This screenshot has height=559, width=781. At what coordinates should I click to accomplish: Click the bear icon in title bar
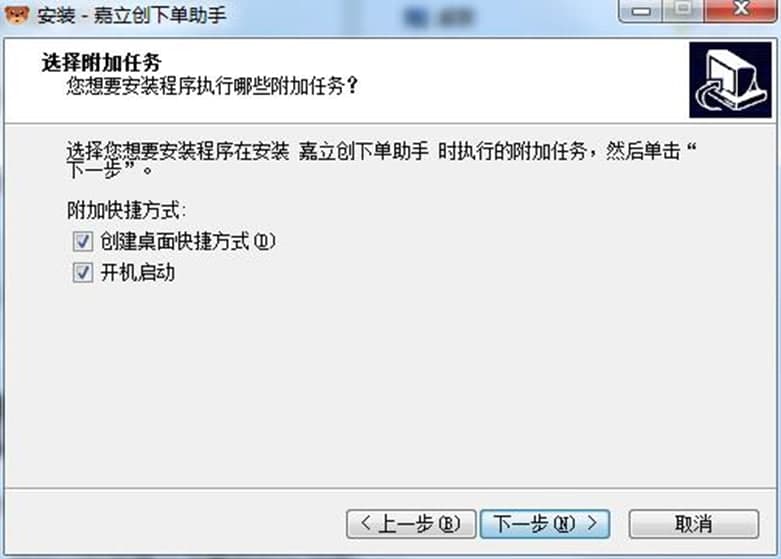click(x=16, y=14)
